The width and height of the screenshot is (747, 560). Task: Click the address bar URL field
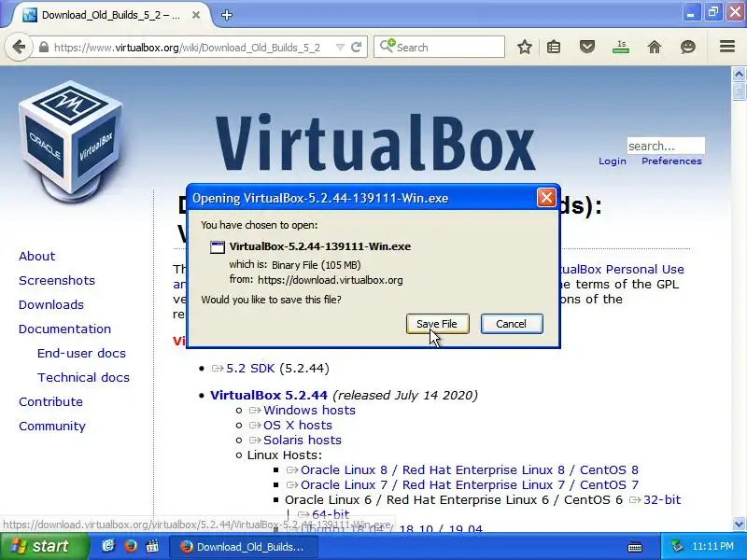pos(187,48)
